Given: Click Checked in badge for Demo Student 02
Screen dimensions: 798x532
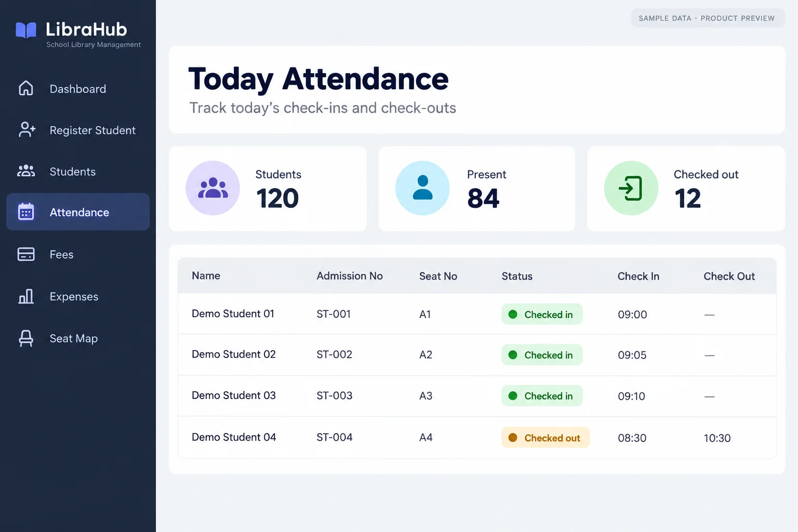Looking at the screenshot, I should point(542,355).
